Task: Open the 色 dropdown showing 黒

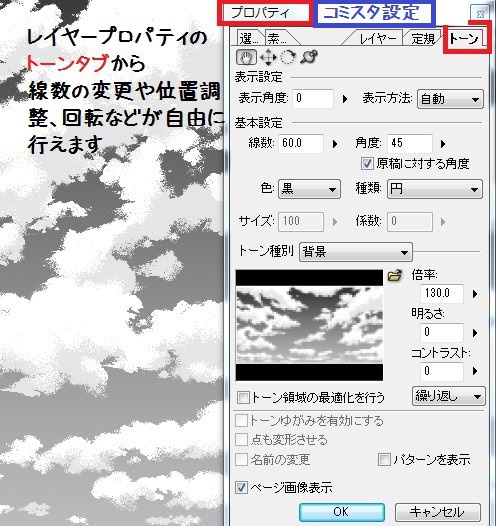Action: pos(309,190)
